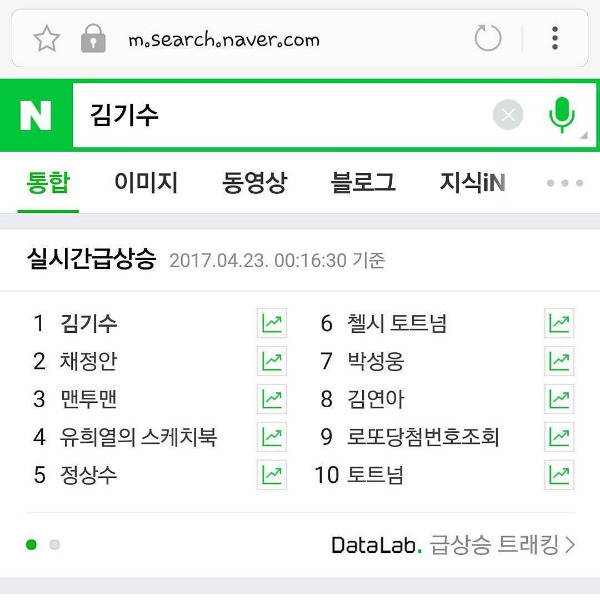This screenshot has height=600, width=600.
Task: View trend graph icon for 로또당첨번호조회
Action: [x=558, y=437]
